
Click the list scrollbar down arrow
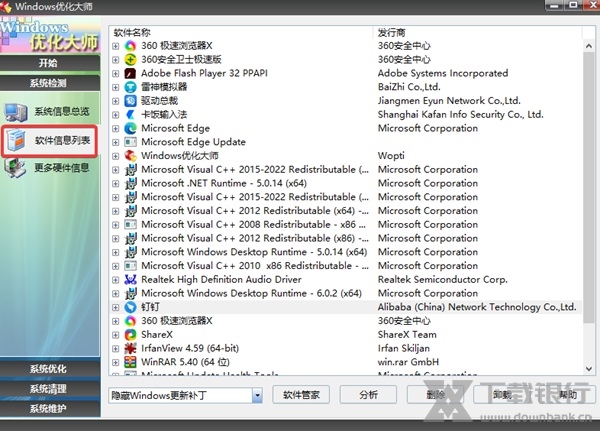[589, 369]
